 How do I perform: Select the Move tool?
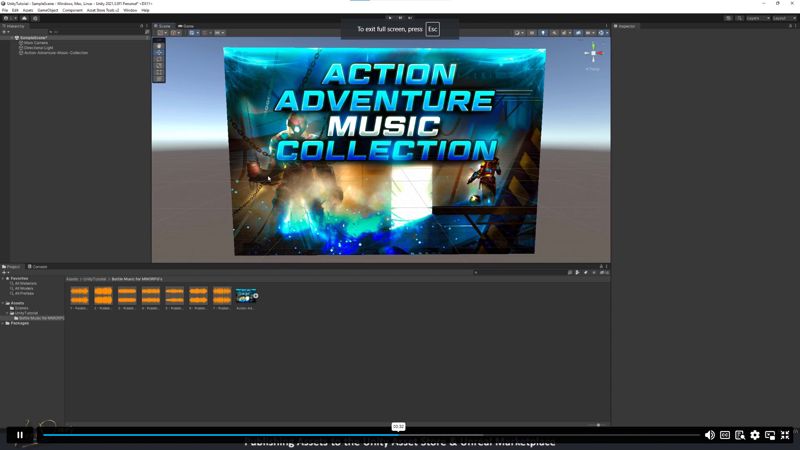pos(159,53)
